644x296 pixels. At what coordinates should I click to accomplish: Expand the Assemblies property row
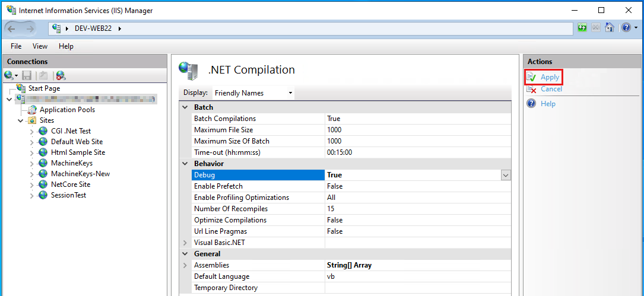point(185,265)
